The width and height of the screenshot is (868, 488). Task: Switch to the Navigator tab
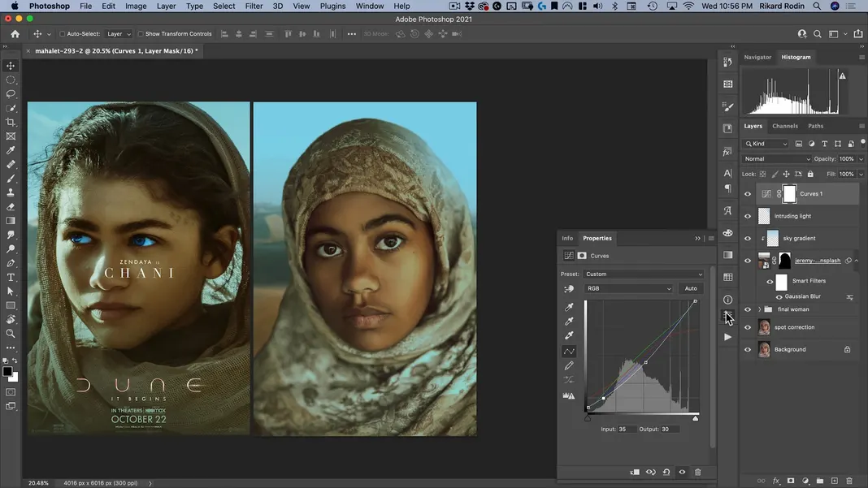pos(757,57)
